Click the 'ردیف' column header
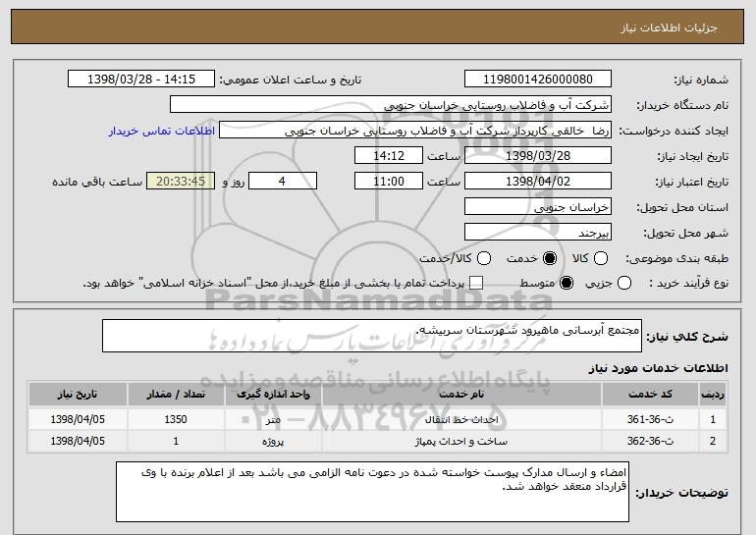The image size is (756, 535). click(x=713, y=395)
